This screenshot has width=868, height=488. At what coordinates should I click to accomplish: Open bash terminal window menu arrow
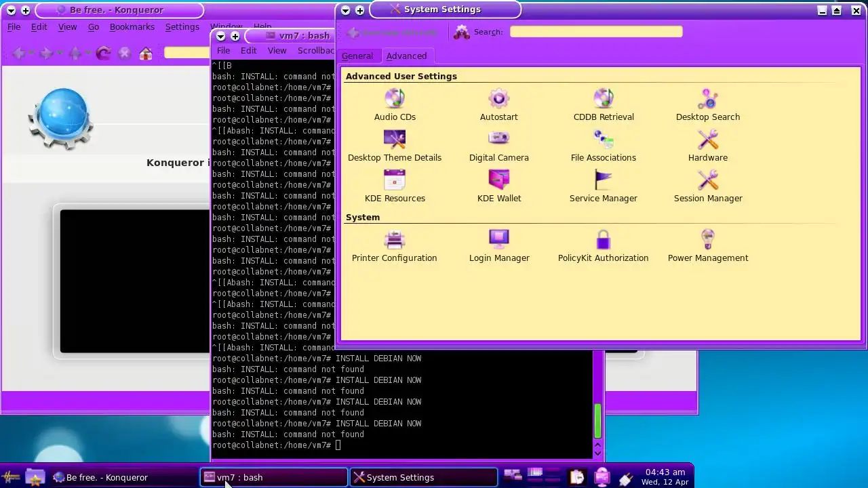220,37
